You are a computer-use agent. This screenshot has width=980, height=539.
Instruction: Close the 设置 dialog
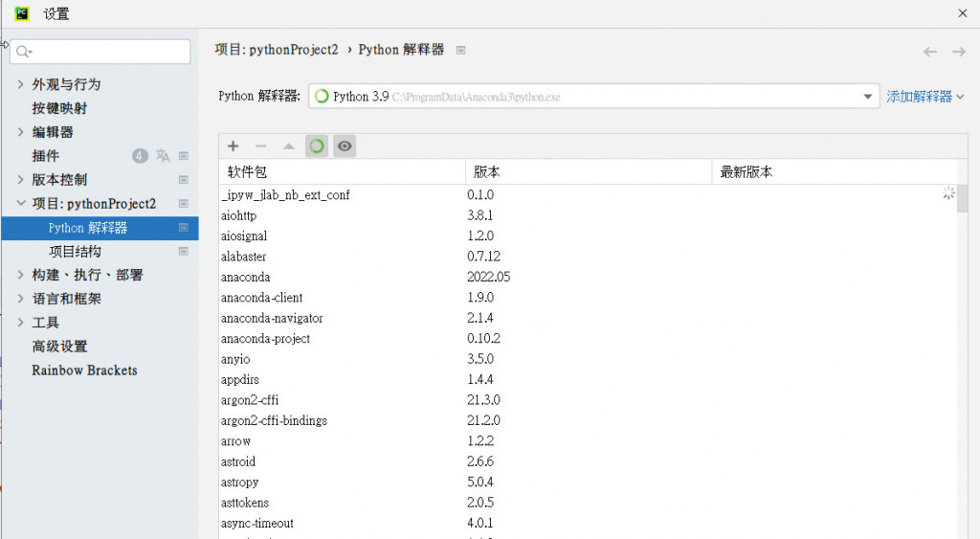(x=963, y=13)
